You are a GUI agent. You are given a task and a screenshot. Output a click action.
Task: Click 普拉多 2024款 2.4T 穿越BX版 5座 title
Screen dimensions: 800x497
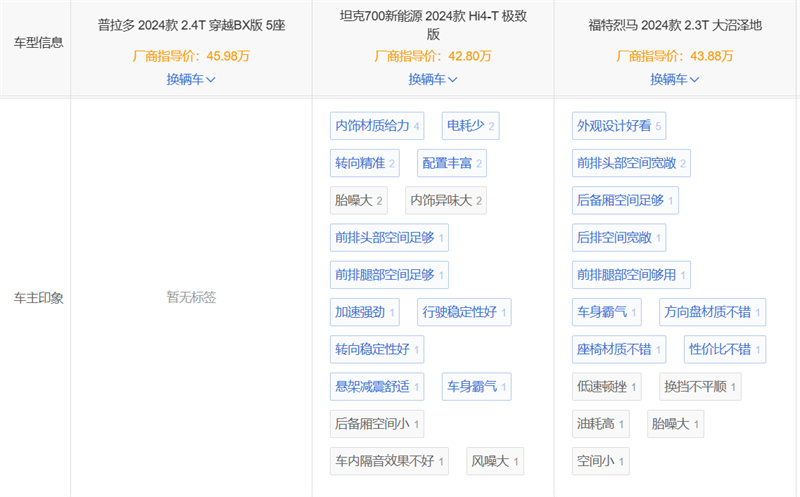tap(191, 25)
